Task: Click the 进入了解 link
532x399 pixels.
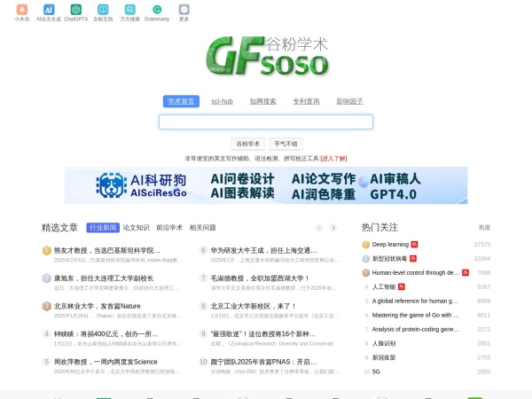Action: 333,159
